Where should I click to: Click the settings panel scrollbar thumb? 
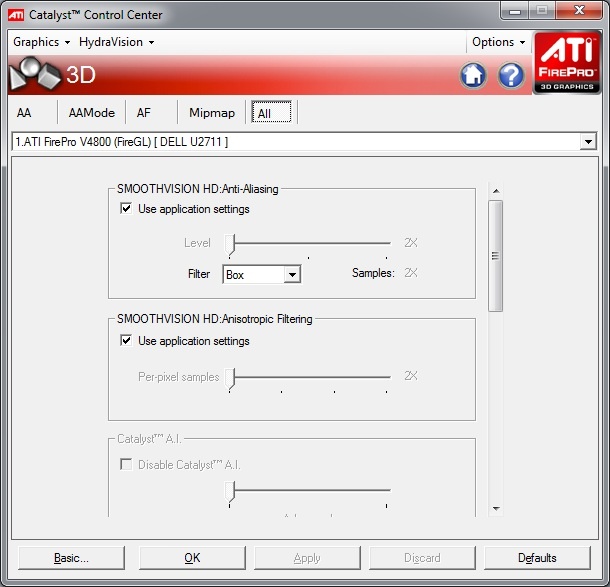coord(495,256)
